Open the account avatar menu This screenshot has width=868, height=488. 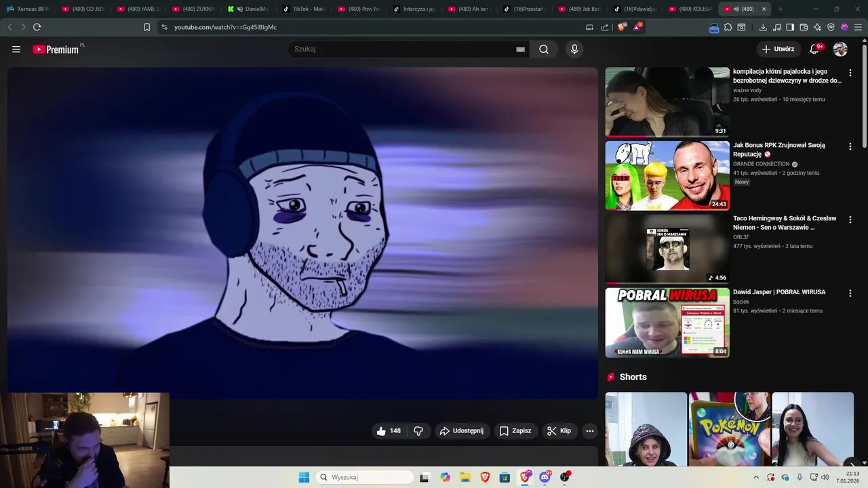[x=840, y=49]
